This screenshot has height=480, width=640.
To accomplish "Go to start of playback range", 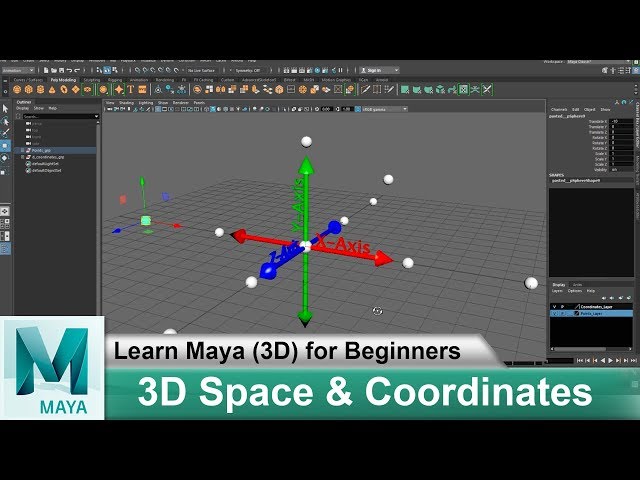I will 580,360.
